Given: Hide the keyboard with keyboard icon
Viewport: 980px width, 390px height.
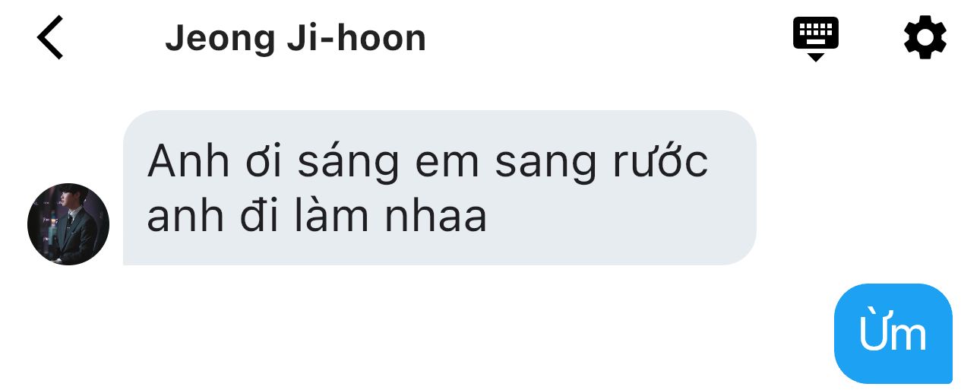Looking at the screenshot, I should coord(816,39).
